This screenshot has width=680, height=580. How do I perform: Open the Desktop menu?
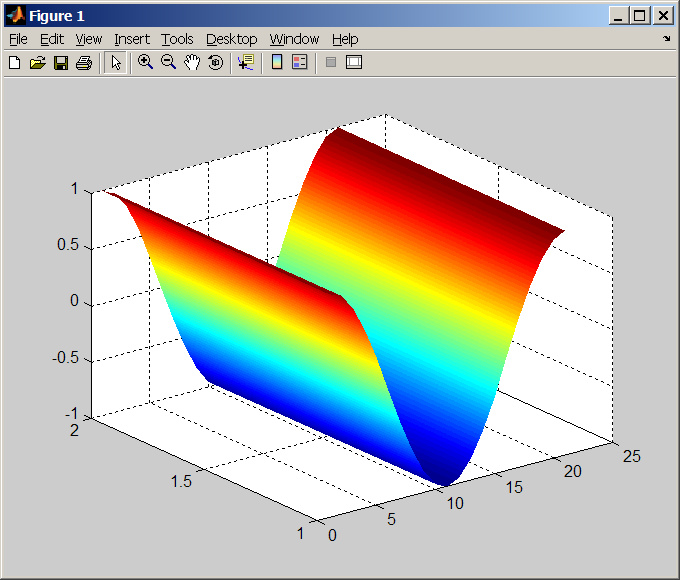coord(232,39)
